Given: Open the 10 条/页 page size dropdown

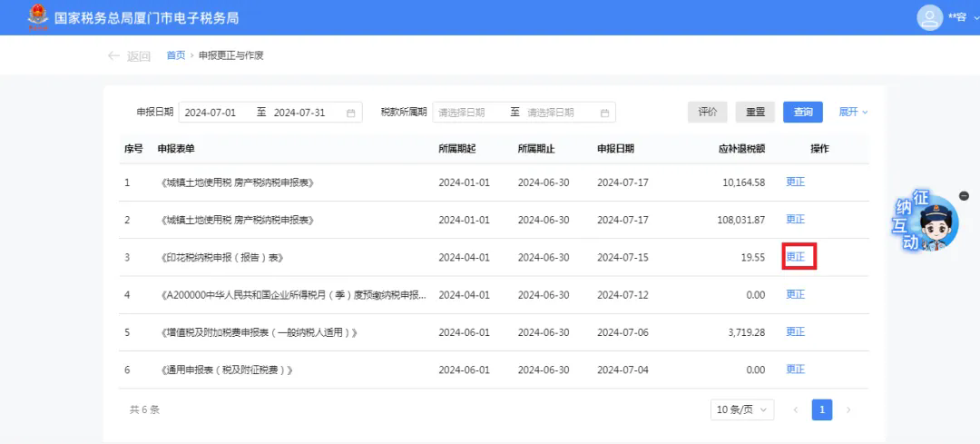Looking at the screenshot, I should [x=742, y=410].
